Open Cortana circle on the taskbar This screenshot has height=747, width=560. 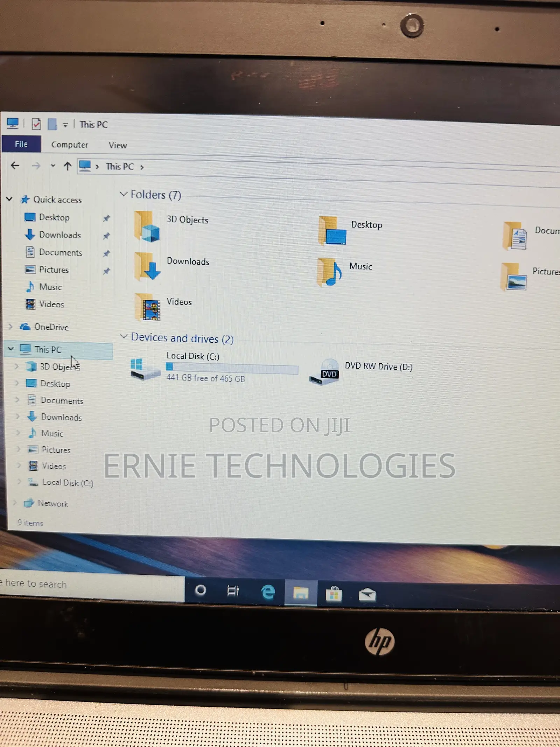[200, 591]
